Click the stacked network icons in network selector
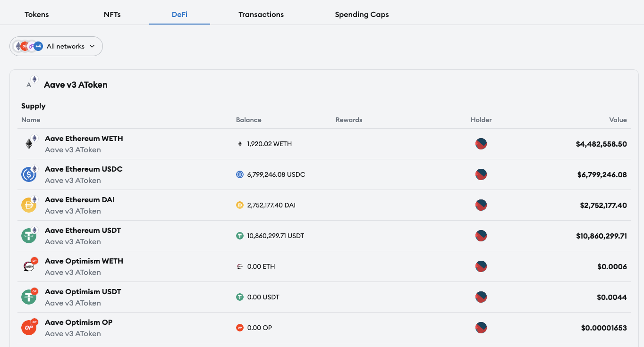The width and height of the screenshot is (644, 347). pyautogui.click(x=28, y=46)
